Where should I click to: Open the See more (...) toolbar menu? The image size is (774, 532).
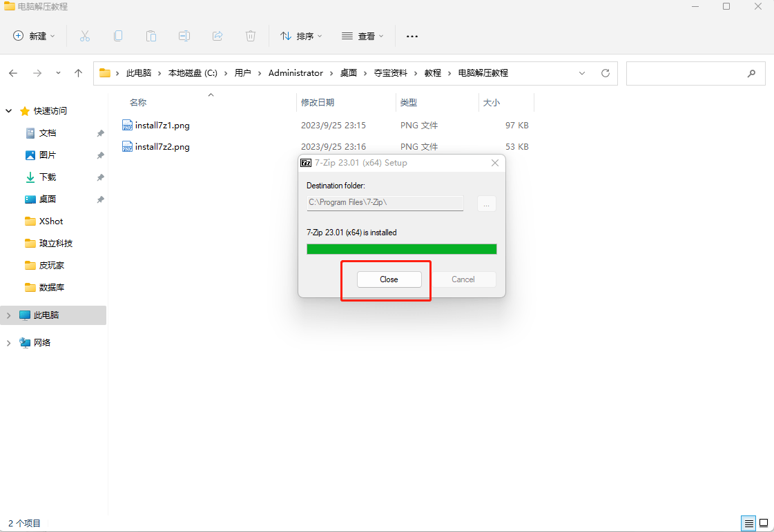click(x=412, y=36)
